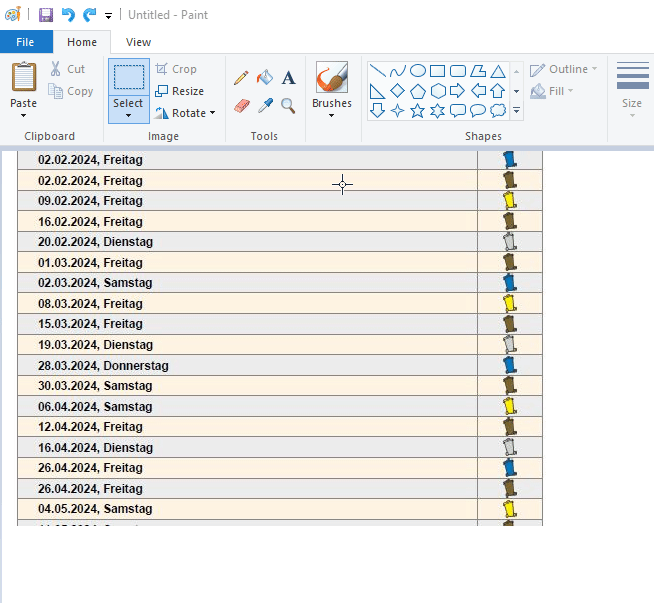Choose the Diamond shape
The image size is (654, 603).
coord(397,90)
